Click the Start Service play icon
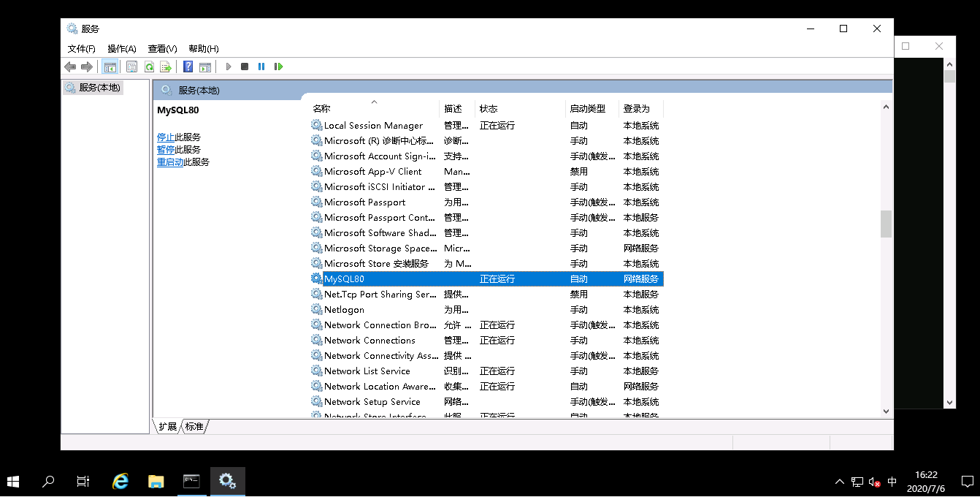The image size is (980, 497). point(229,67)
